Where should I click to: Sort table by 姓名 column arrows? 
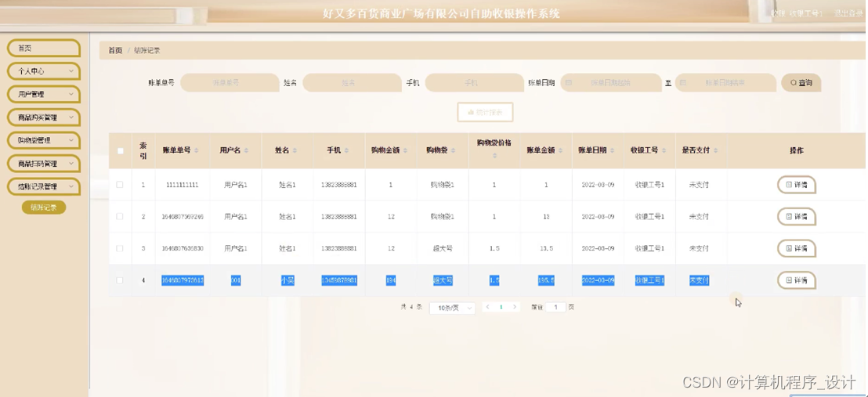[x=295, y=150]
